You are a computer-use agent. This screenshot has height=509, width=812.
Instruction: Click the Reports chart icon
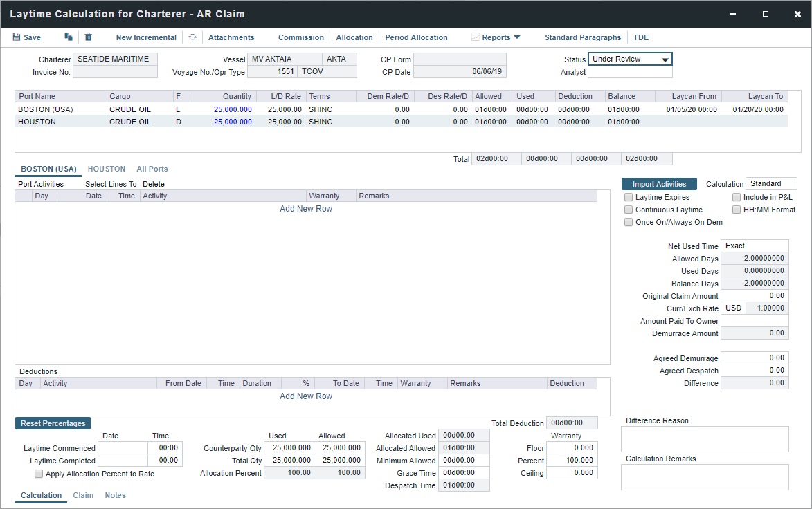click(476, 37)
